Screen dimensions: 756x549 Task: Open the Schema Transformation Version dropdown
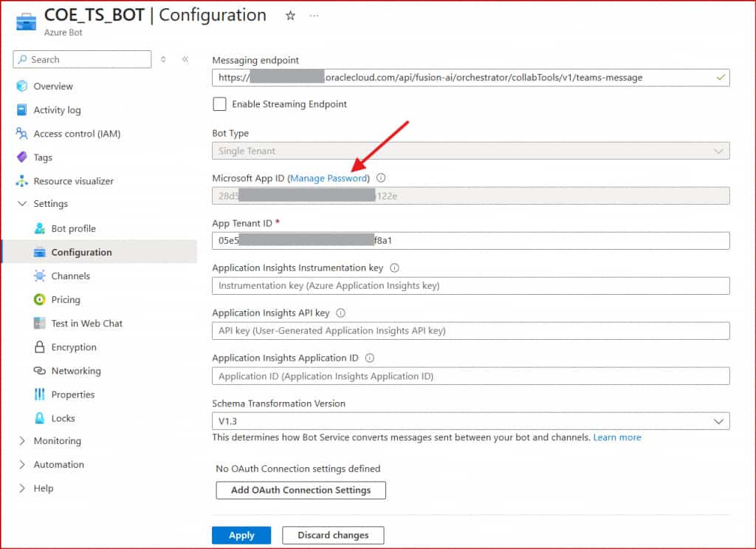click(470, 421)
